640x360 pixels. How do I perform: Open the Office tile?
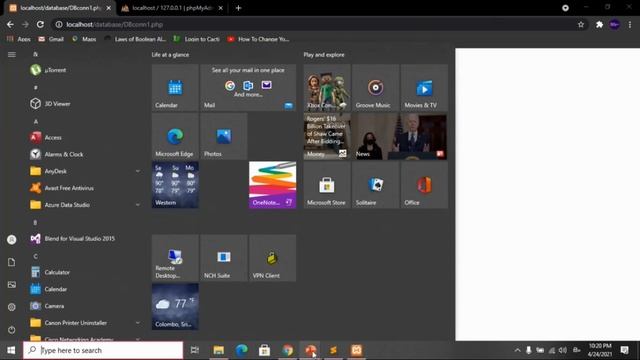[424, 185]
